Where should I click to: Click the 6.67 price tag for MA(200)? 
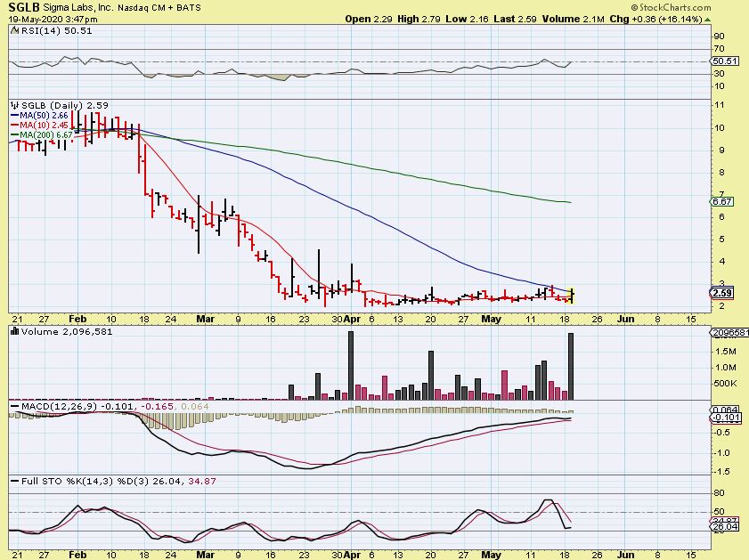coord(721,201)
